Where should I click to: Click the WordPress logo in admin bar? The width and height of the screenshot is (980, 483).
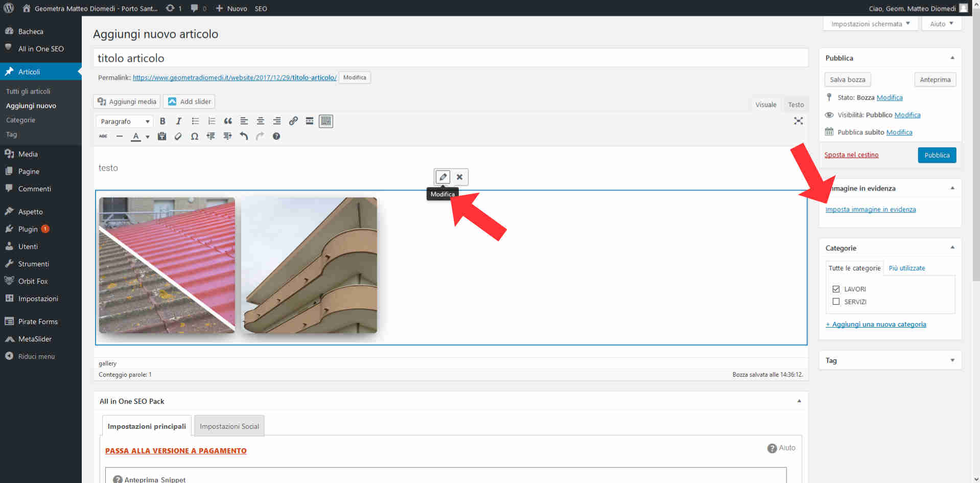[9, 8]
